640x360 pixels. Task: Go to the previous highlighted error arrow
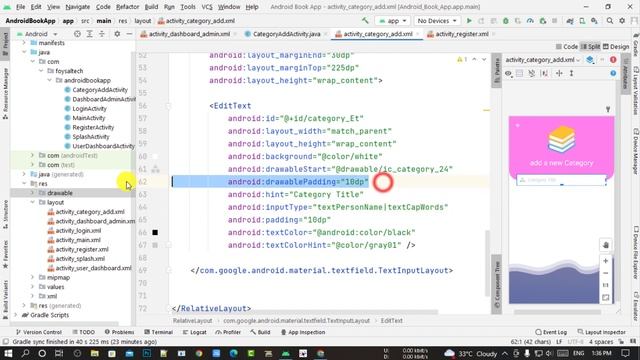474,60
